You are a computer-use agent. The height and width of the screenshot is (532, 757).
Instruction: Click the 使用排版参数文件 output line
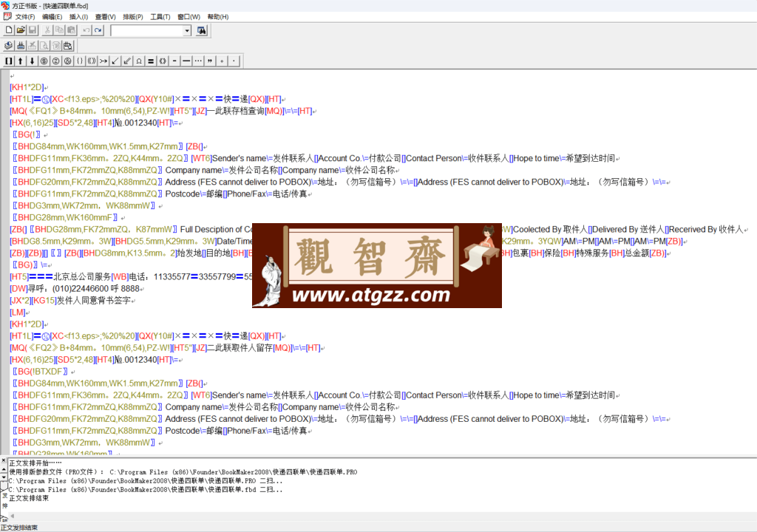[183, 471]
